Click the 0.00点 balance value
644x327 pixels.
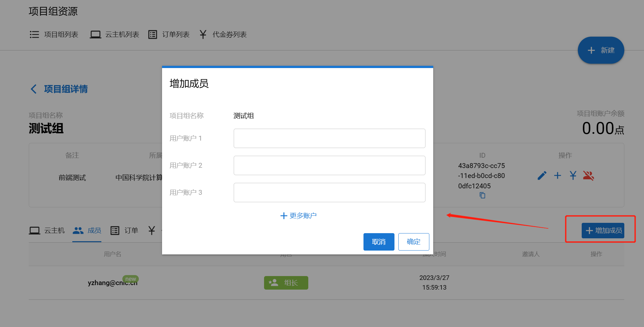pos(603,128)
